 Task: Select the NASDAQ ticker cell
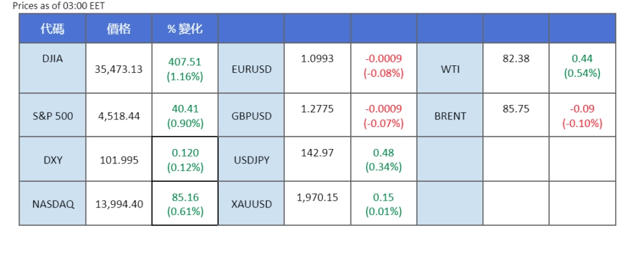pos(52,204)
